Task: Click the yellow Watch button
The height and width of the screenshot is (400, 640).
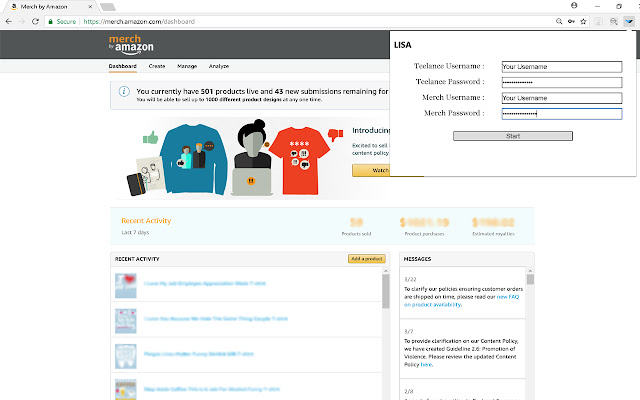Action: click(x=371, y=170)
